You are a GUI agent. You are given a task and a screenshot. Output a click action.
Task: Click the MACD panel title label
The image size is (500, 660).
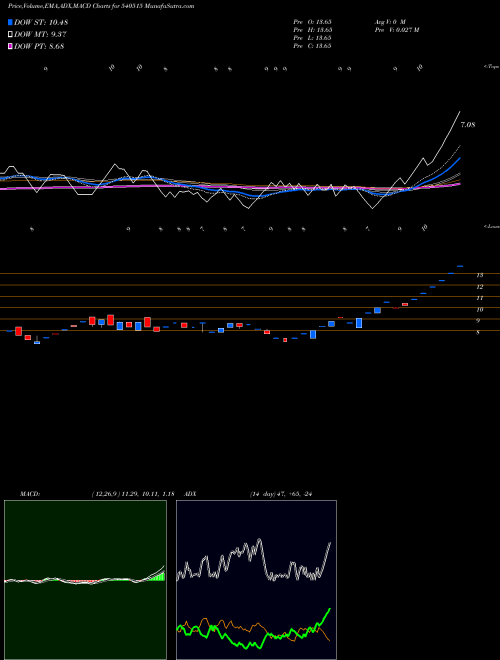click(x=29, y=494)
